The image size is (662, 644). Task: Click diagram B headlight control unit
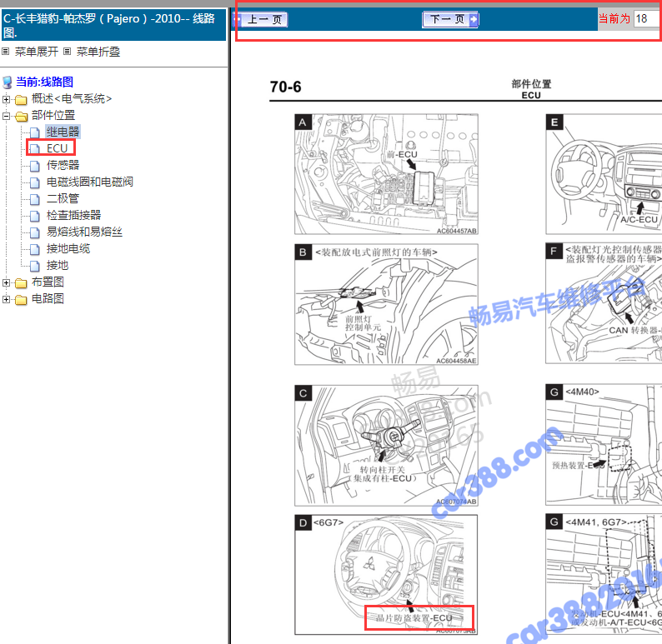(x=386, y=304)
